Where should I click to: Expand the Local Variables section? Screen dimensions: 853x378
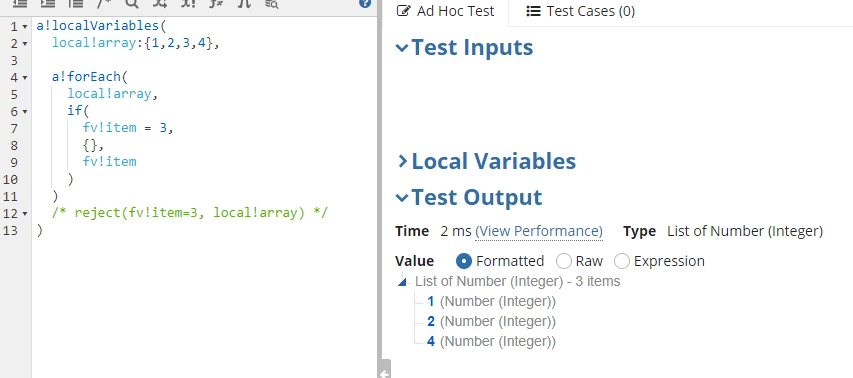tap(403, 161)
